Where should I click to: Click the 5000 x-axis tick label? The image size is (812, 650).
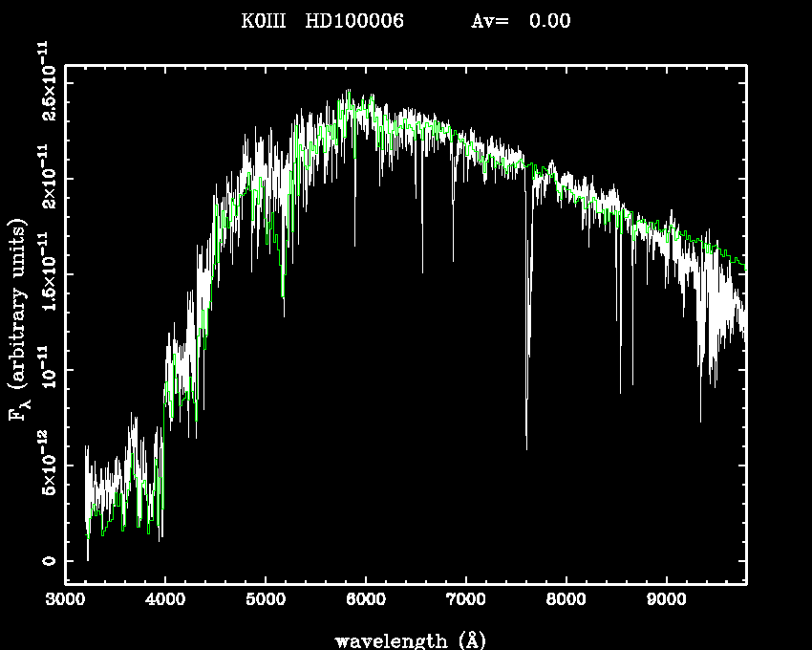pos(266,602)
